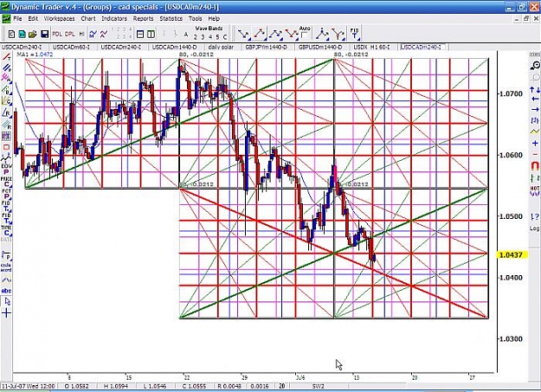Viewport: 541px width, 392px height.
Task: Open the Help menu
Action: (214, 19)
